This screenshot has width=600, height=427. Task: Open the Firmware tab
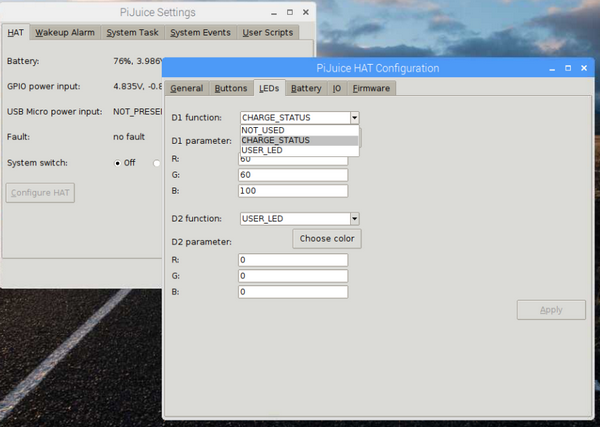371,88
